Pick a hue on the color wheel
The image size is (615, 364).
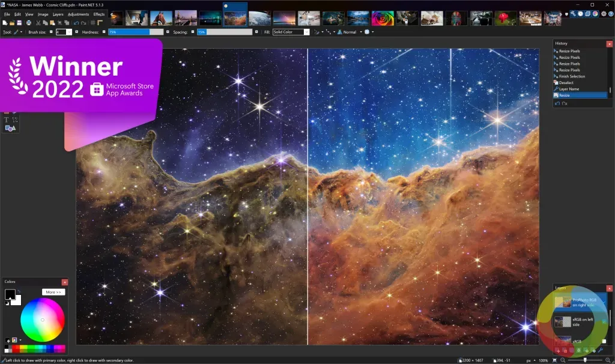point(43,320)
